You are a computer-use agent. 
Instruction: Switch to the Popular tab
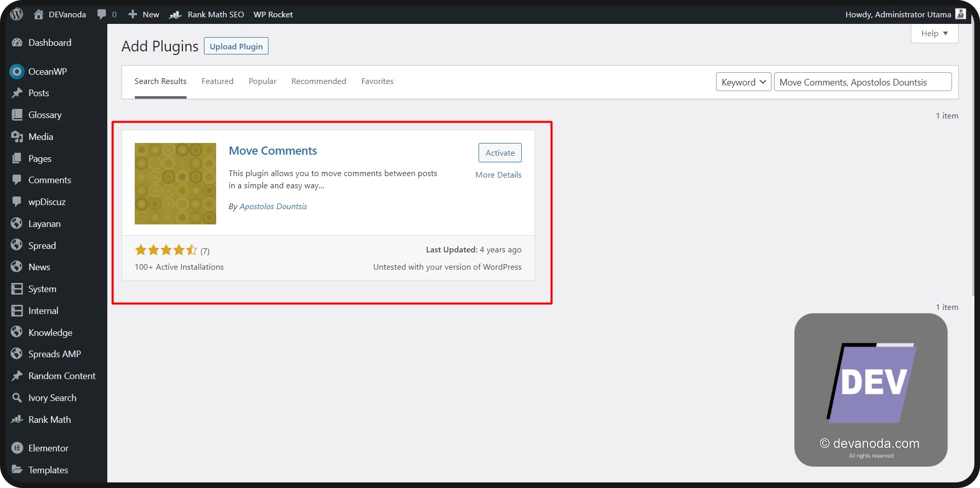click(262, 81)
